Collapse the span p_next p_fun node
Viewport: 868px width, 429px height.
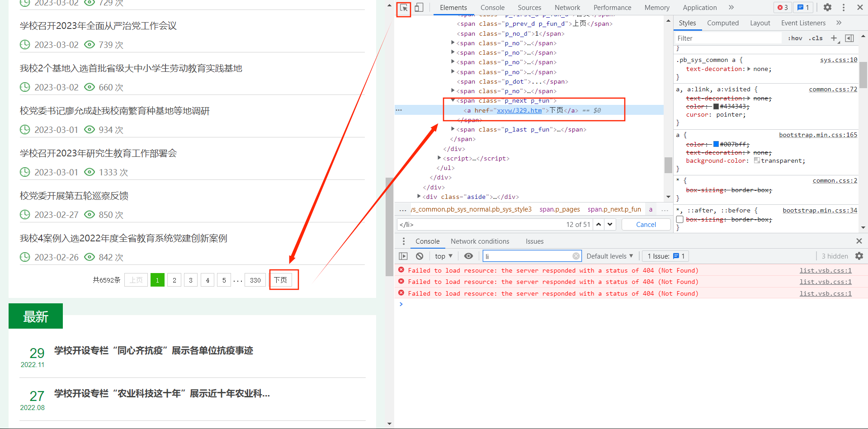tap(453, 101)
